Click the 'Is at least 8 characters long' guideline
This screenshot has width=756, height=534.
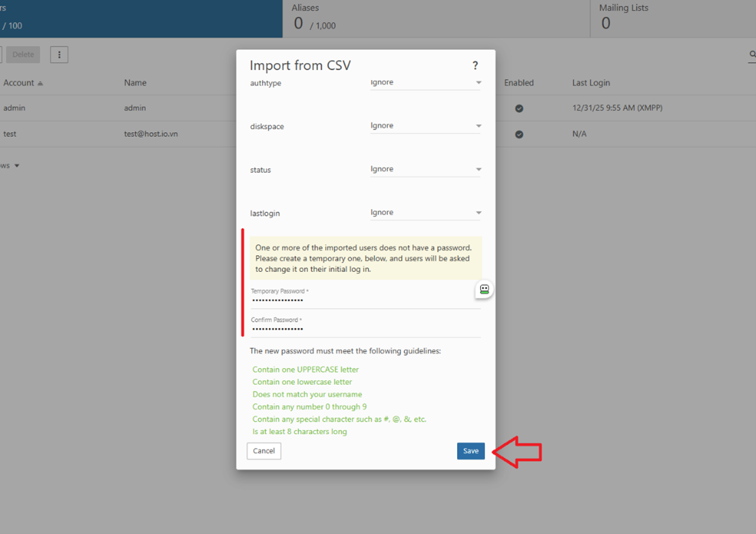pyautogui.click(x=300, y=432)
